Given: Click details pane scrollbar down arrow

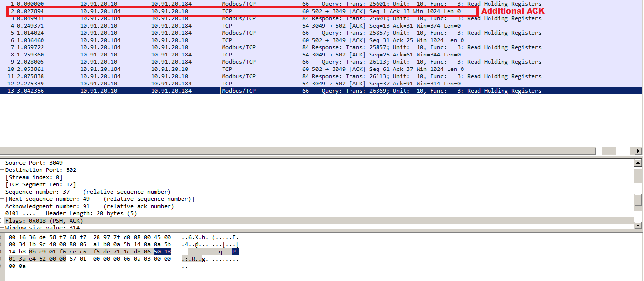Looking at the screenshot, I should (639, 225).
